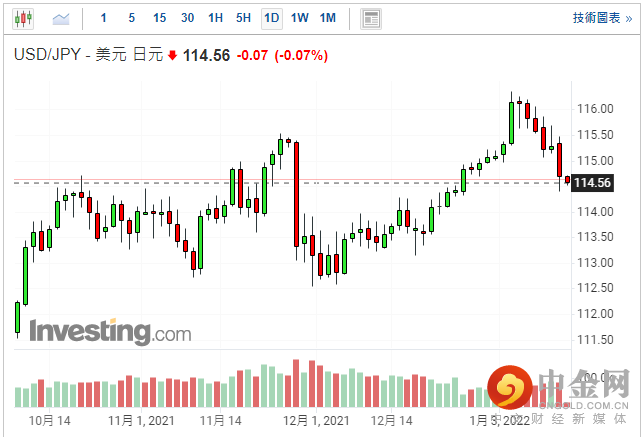Switch to the area chart icon
Screen dimensions: 644x437
pyautogui.click(x=61, y=18)
